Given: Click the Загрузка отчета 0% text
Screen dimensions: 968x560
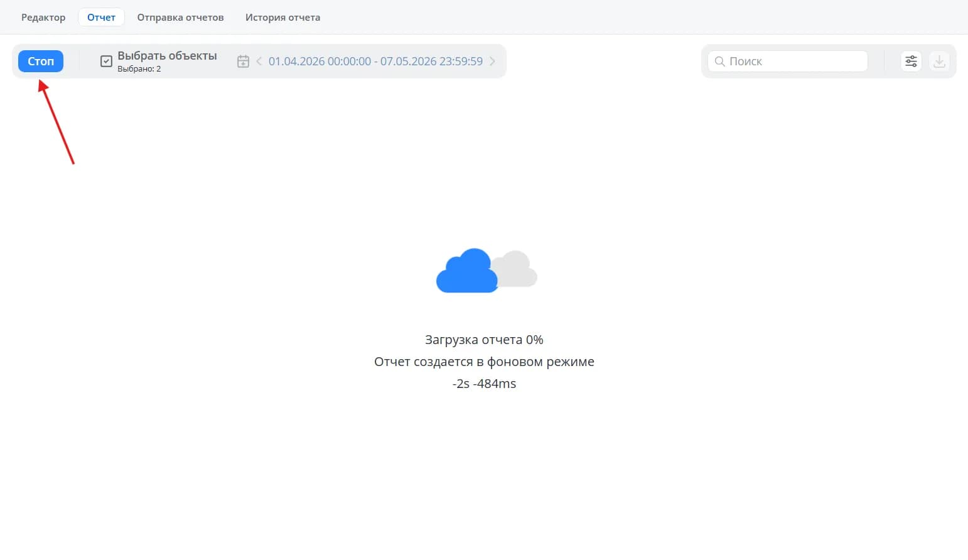Looking at the screenshot, I should (484, 340).
